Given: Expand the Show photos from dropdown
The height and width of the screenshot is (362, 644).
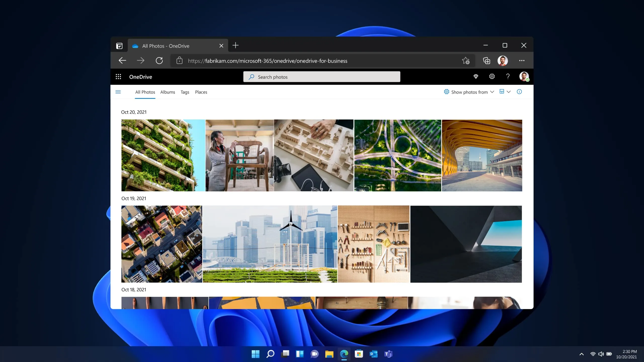Looking at the screenshot, I should click(469, 92).
